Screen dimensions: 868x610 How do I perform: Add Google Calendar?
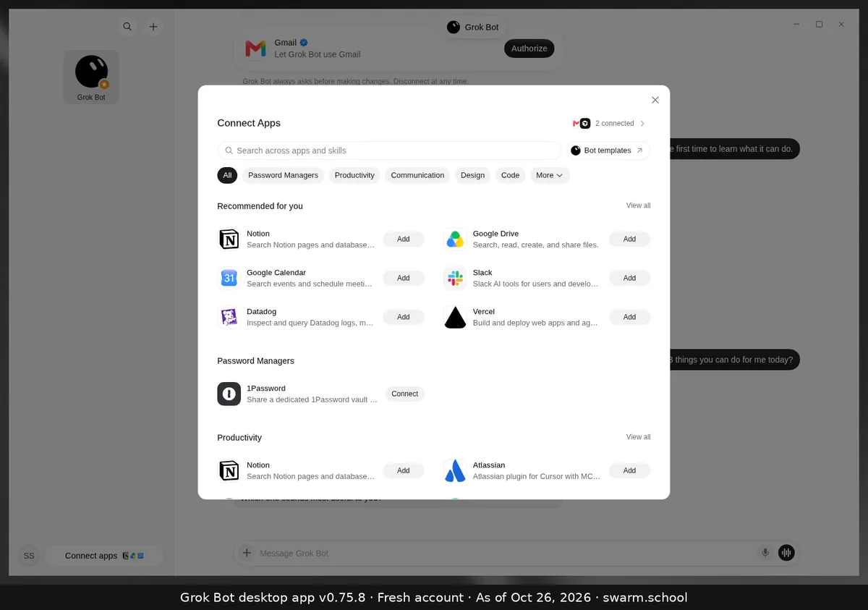404,279
